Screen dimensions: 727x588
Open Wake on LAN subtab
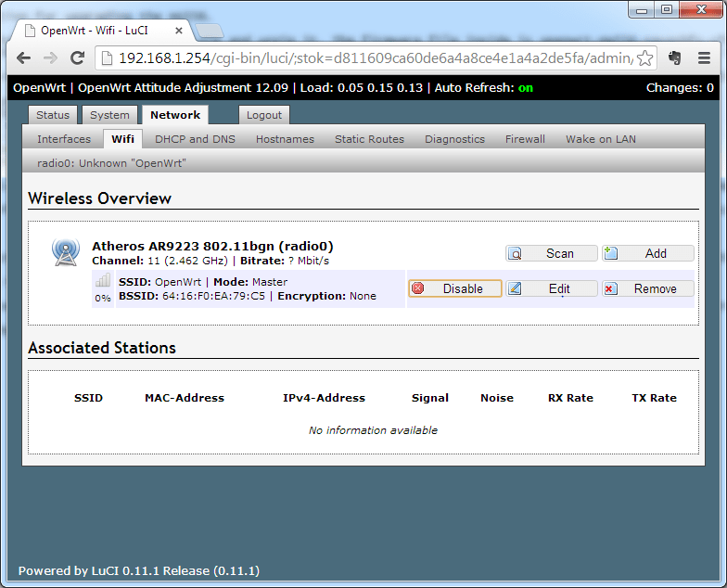(x=601, y=139)
